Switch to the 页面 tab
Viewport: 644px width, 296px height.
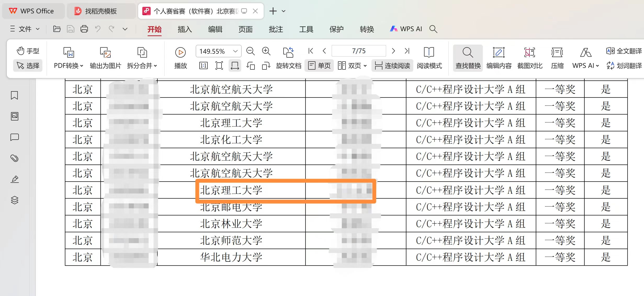coord(245,29)
